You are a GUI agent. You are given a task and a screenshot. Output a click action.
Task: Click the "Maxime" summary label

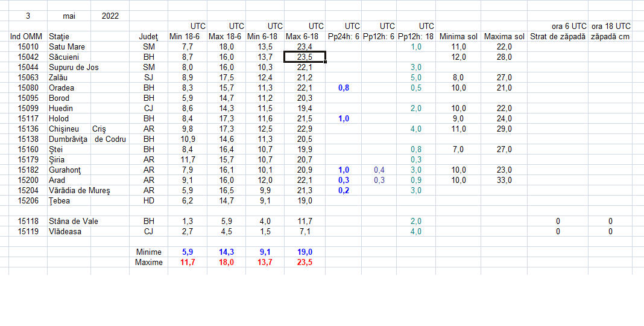[x=149, y=263]
